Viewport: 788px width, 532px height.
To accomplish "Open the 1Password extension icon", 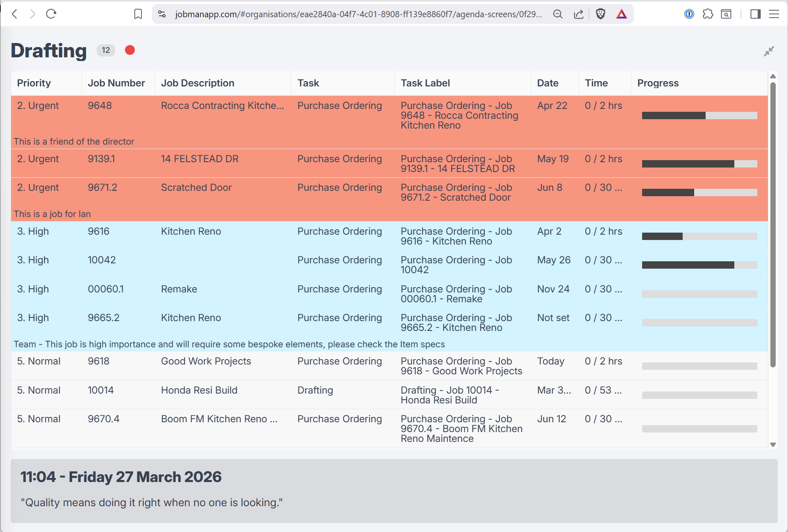I will tap(689, 14).
